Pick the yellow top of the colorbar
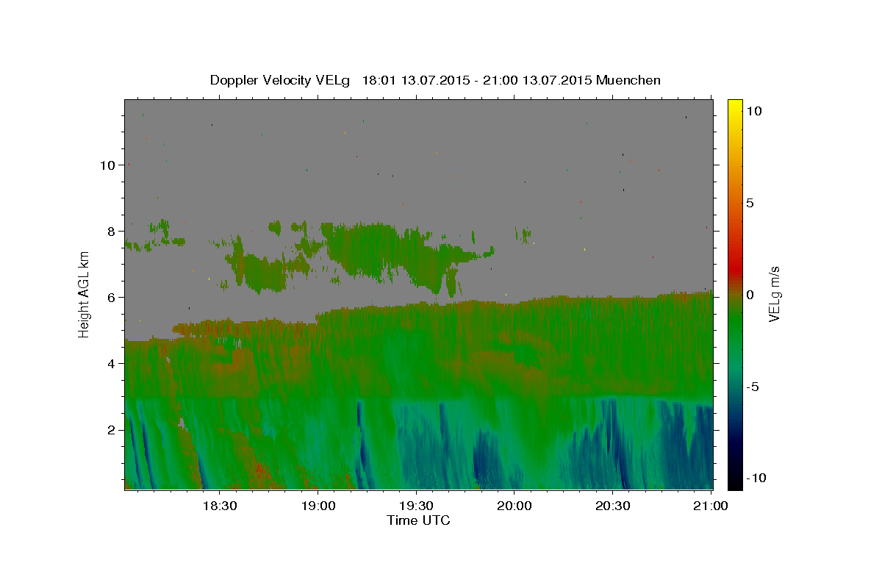882x588 pixels. tap(734, 107)
